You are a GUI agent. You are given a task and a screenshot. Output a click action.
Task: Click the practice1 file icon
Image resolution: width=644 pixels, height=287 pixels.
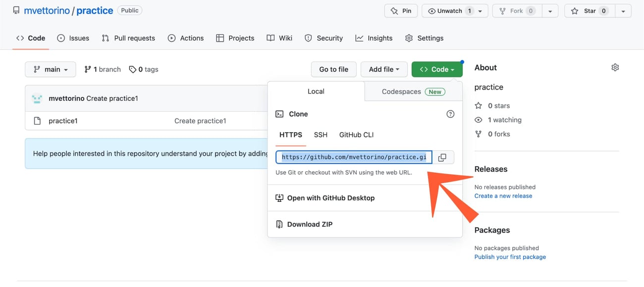tap(37, 121)
